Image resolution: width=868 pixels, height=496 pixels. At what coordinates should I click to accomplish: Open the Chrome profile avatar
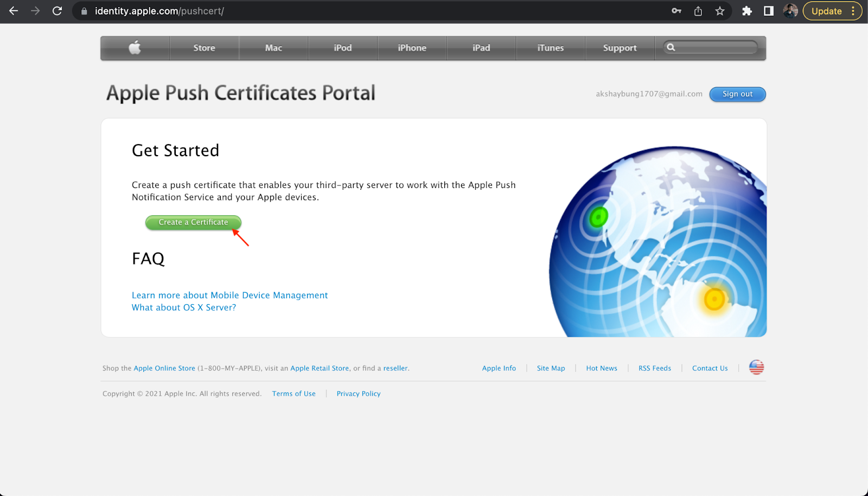pyautogui.click(x=790, y=11)
